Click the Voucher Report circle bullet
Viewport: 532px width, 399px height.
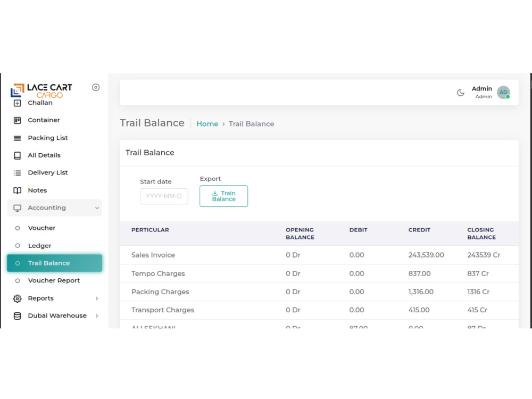[x=18, y=281]
